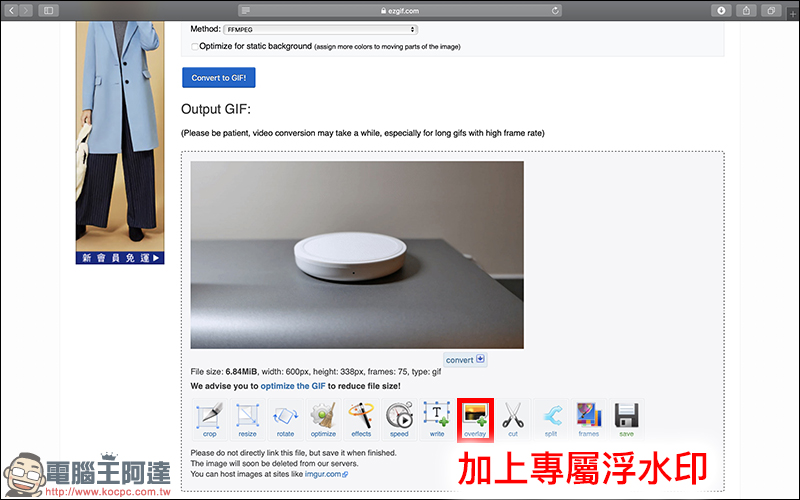
Task: Open the split GIF tool
Action: click(x=551, y=419)
